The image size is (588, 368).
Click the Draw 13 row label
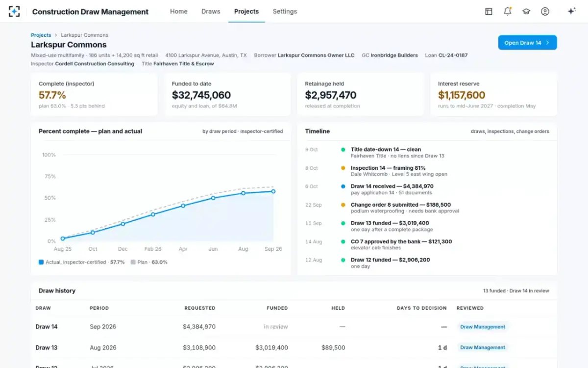click(47, 347)
